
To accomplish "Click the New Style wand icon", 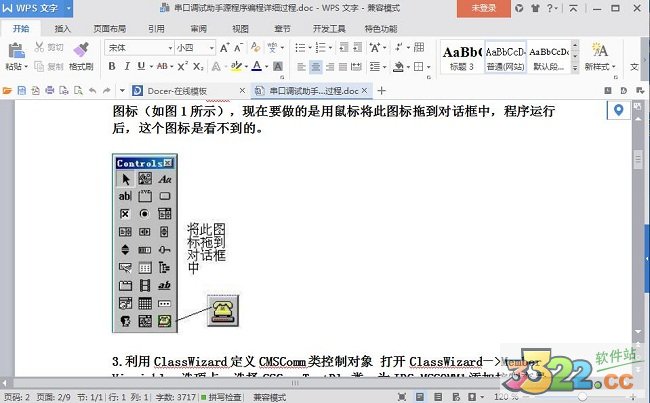I will 599,50.
